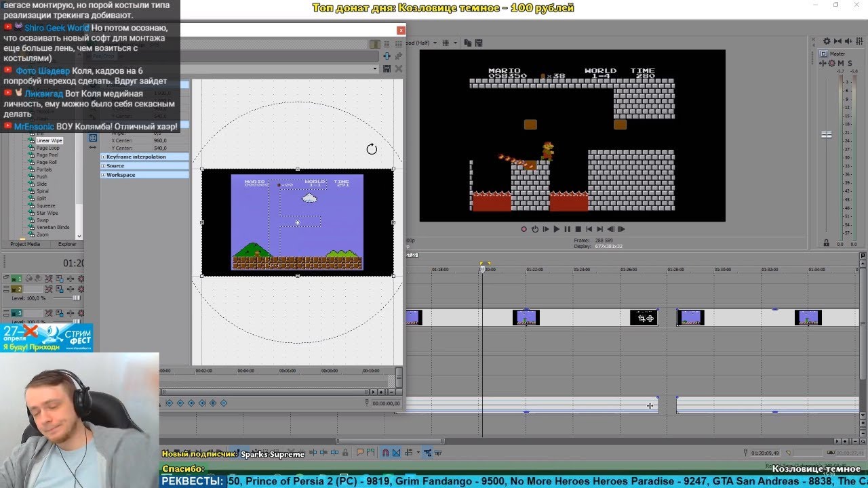Select the Zoom transition
The image size is (868, 488).
pos(42,235)
